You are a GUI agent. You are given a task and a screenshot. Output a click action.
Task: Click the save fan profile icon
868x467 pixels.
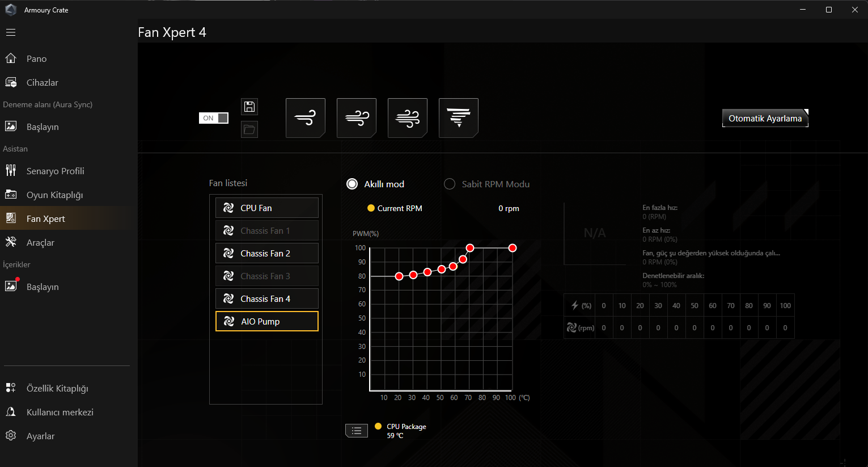249,107
